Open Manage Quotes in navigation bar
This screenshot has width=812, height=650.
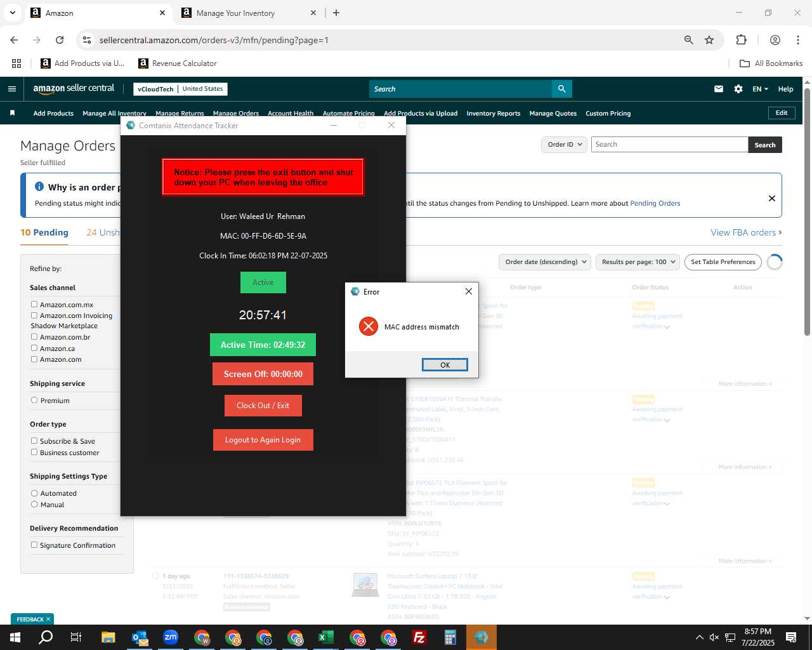pyautogui.click(x=553, y=113)
